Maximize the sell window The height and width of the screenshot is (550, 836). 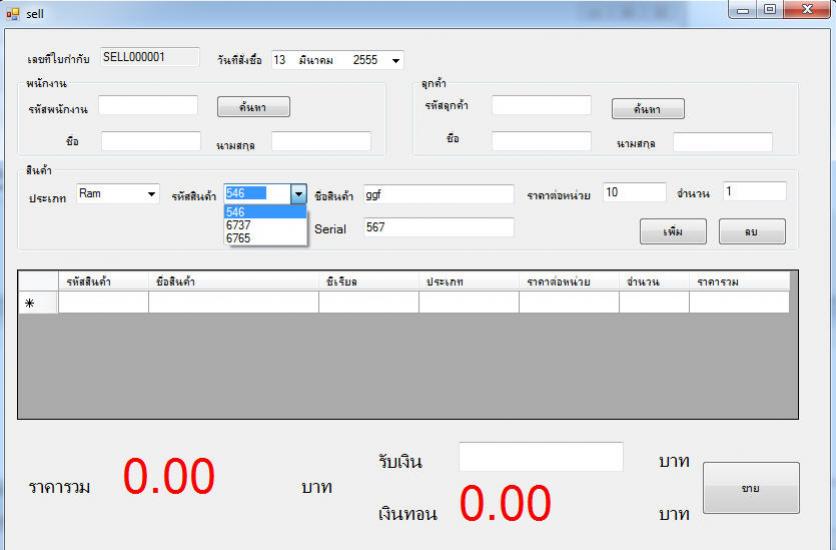tap(769, 10)
